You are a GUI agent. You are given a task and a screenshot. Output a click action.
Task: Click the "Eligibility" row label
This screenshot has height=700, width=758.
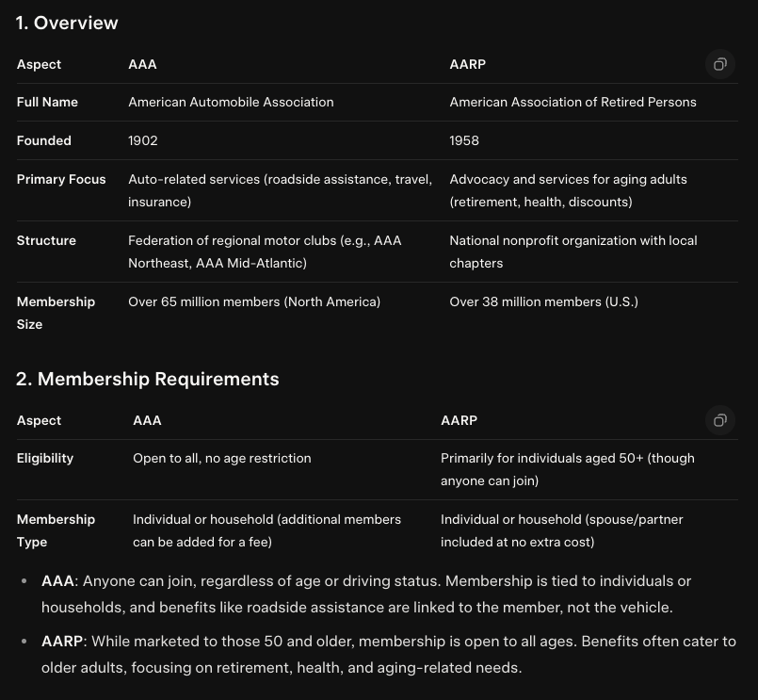(x=45, y=458)
